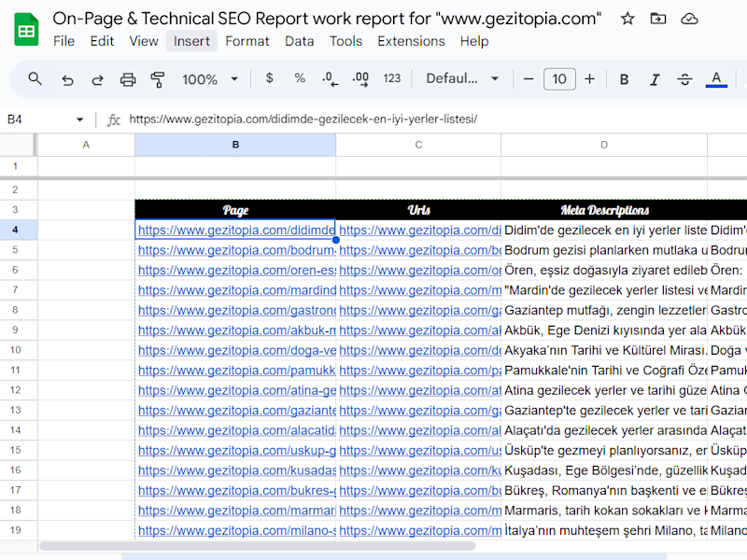
Task: Format as percent
Action: tap(300, 78)
